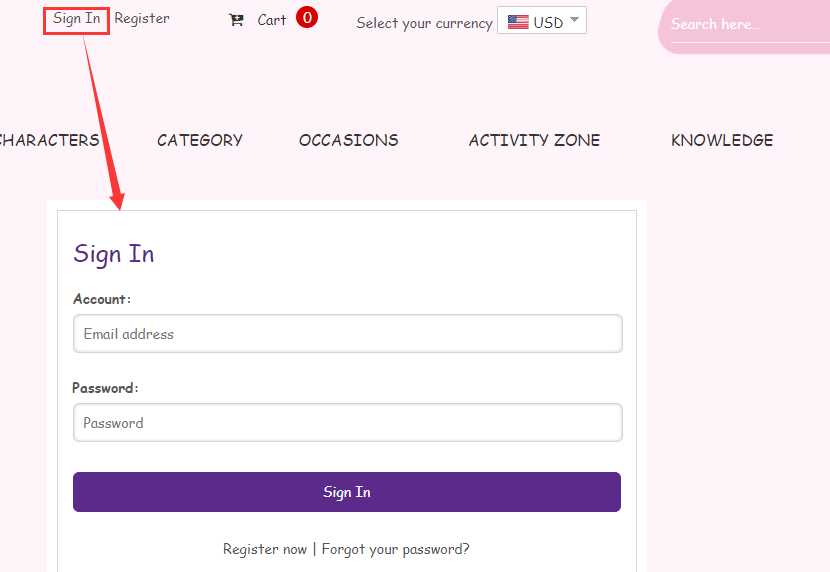Open the CHARACTERS menu
Viewport: 830px width, 572px height.
click(50, 140)
